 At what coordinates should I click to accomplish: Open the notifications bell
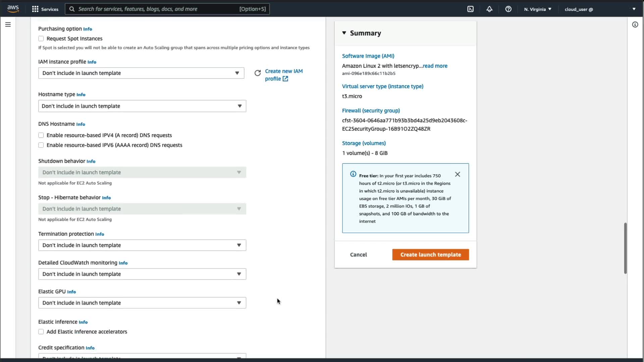point(489,9)
